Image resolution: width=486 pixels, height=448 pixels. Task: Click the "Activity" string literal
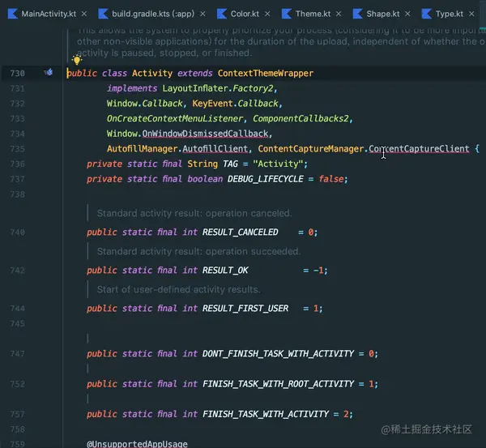[278, 164]
